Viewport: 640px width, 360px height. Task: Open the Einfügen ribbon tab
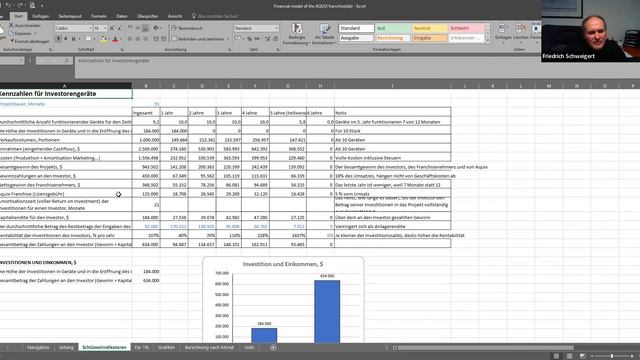(x=40, y=16)
